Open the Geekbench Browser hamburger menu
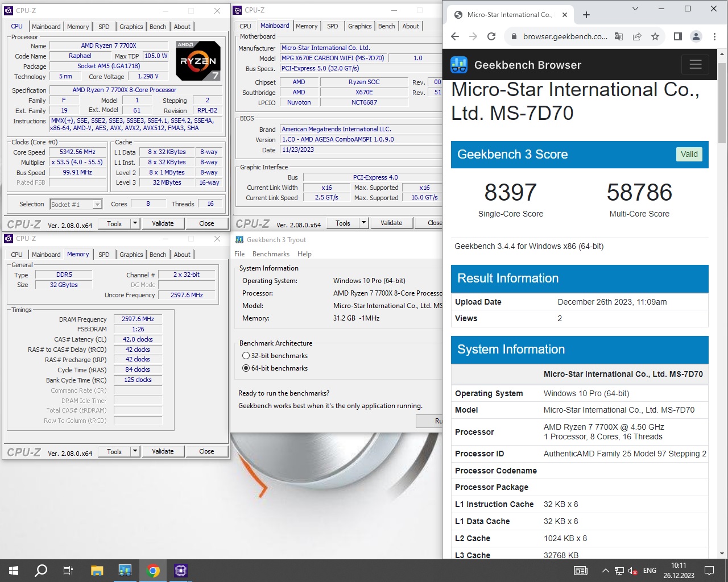The height and width of the screenshot is (582, 728). 695,64
